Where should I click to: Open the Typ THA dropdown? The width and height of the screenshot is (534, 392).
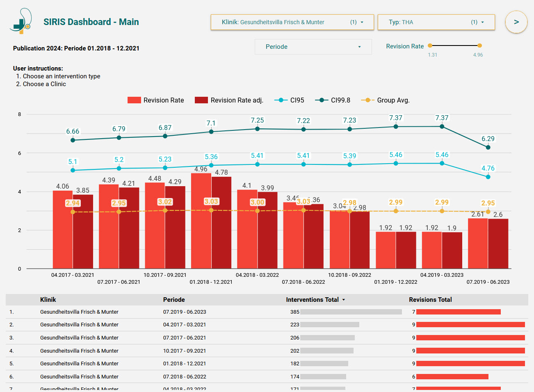coord(436,22)
